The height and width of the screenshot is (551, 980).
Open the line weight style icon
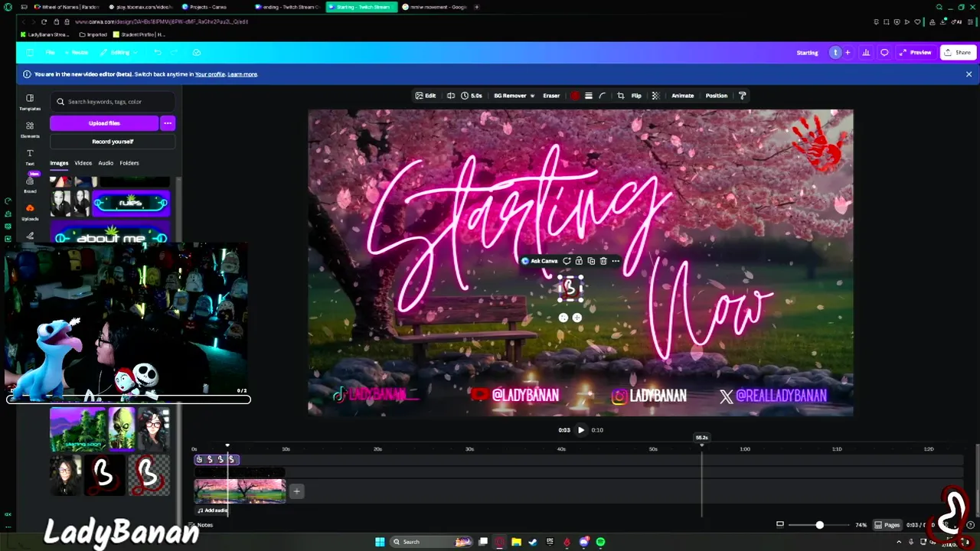[588, 96]
